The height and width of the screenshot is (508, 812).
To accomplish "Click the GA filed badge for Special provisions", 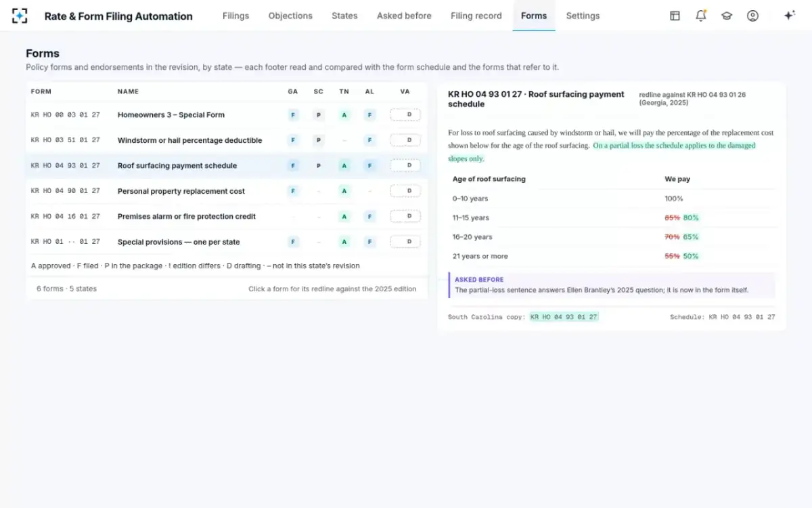I will pos(293,242).
